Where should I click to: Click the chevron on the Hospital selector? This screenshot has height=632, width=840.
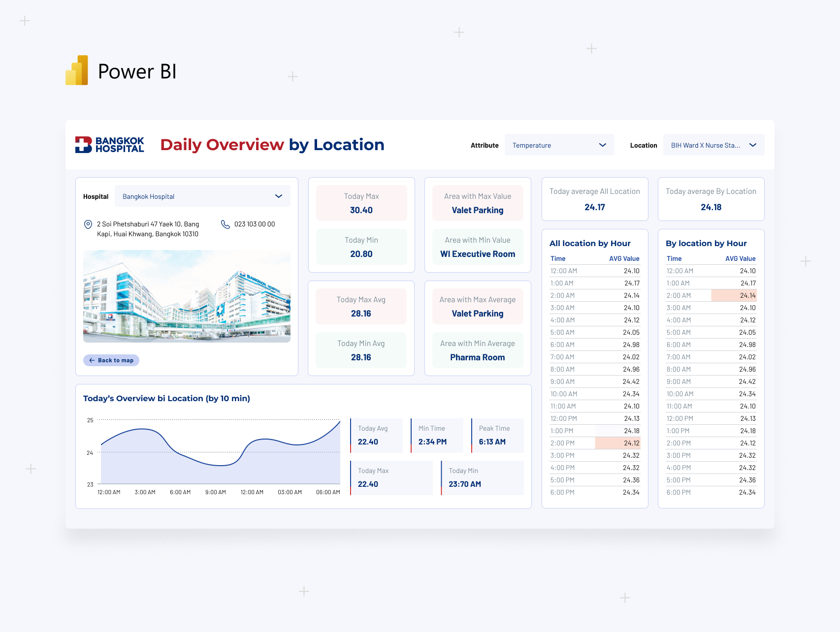click(x=278, y=196)
